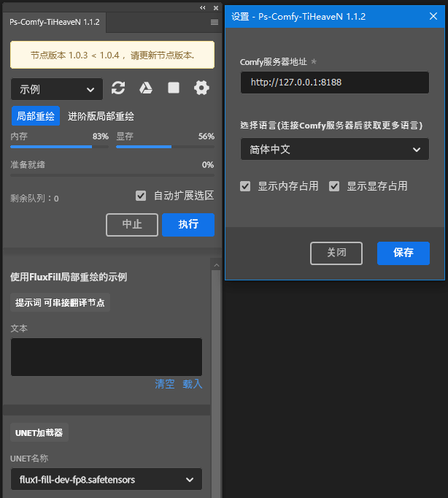
Task: Click the 中止 button
Action: pos(132,225)
